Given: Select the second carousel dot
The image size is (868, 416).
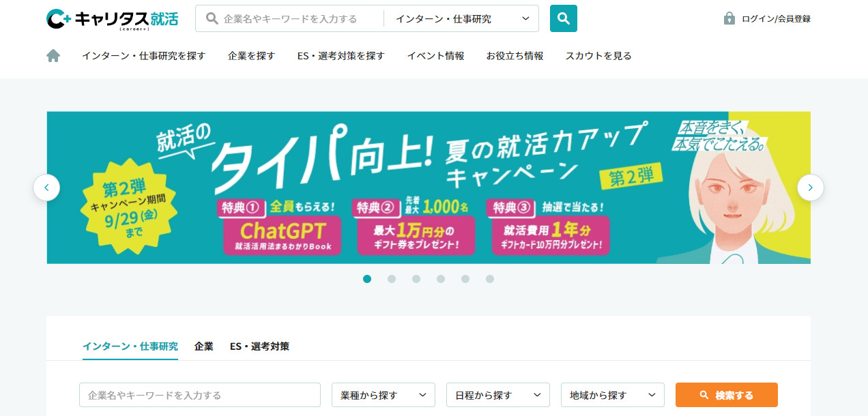Looking at the screenshot, I should [x=392, y=279].
